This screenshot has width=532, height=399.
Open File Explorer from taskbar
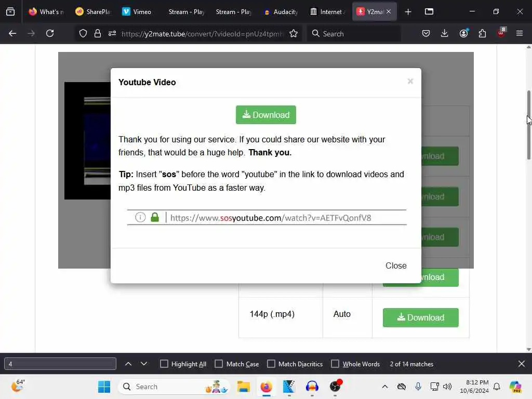point(244,387)
